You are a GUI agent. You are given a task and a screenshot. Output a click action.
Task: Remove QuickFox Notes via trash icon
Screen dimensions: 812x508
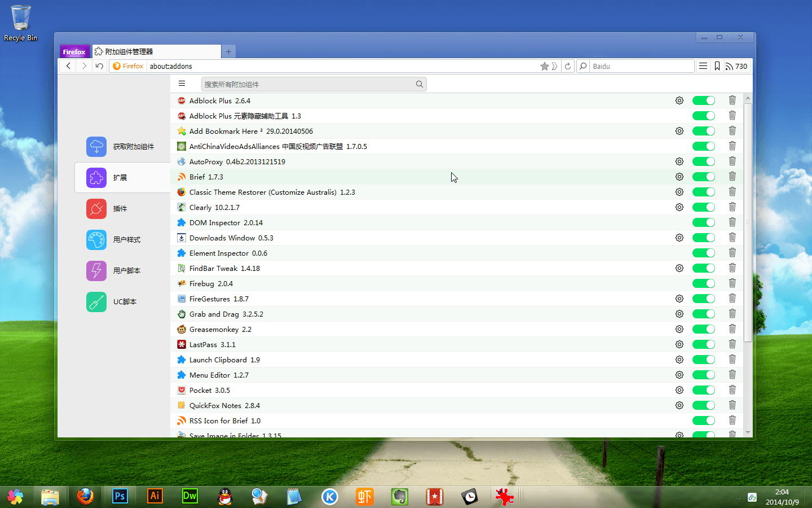(732, 405)
